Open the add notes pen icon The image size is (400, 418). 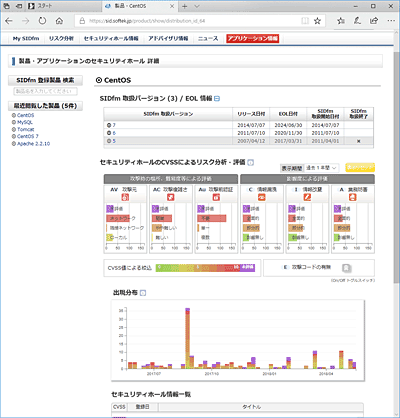[x=357, y=21]
